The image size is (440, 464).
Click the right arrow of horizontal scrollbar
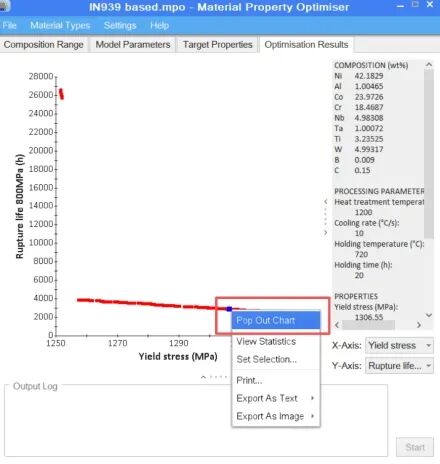pyautogui.click(x=419, y=325)
